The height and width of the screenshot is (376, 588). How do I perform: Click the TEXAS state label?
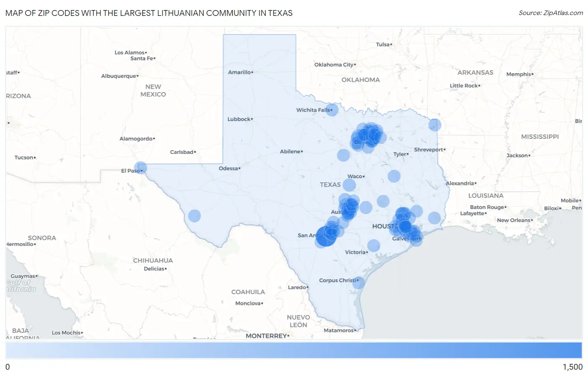pyautogui.click(x=330, y=184)
